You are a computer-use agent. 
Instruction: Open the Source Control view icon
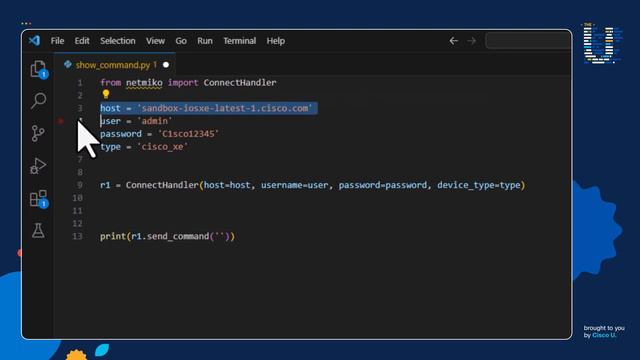(38, 133)
